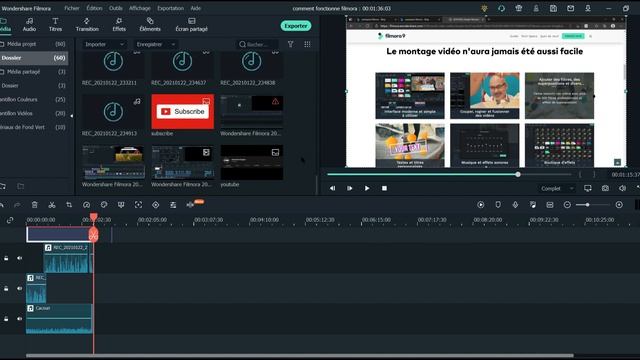Switch to the Transition tab
This screenshot has width=640, height=360.
(87, 24)
